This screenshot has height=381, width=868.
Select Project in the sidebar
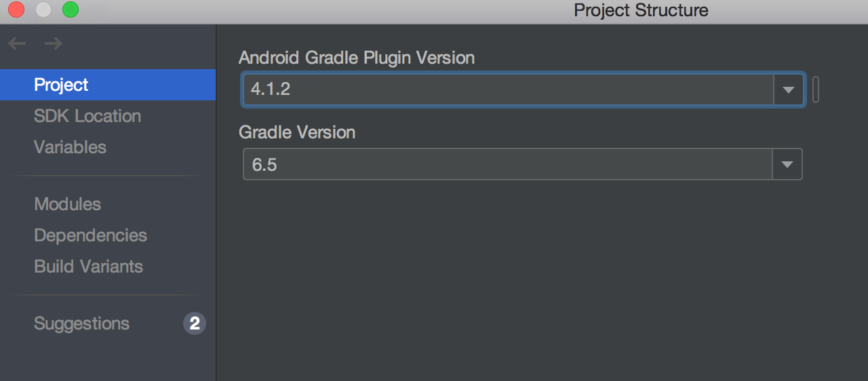coord(61,85)
